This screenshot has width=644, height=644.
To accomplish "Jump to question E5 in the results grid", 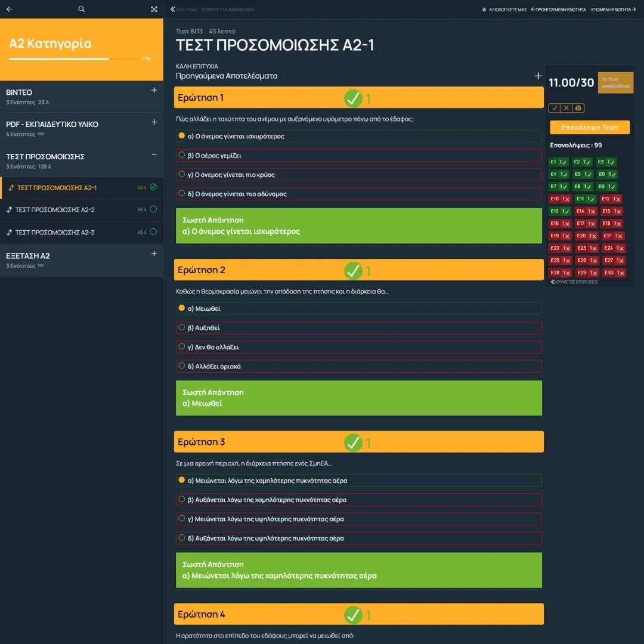I will click(583, 174).
